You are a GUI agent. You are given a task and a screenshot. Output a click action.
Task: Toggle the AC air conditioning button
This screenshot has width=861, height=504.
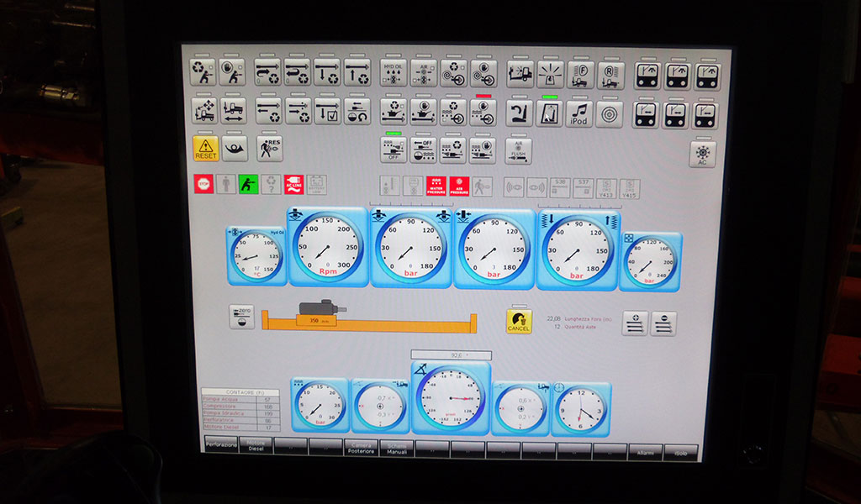click(702, 154)
